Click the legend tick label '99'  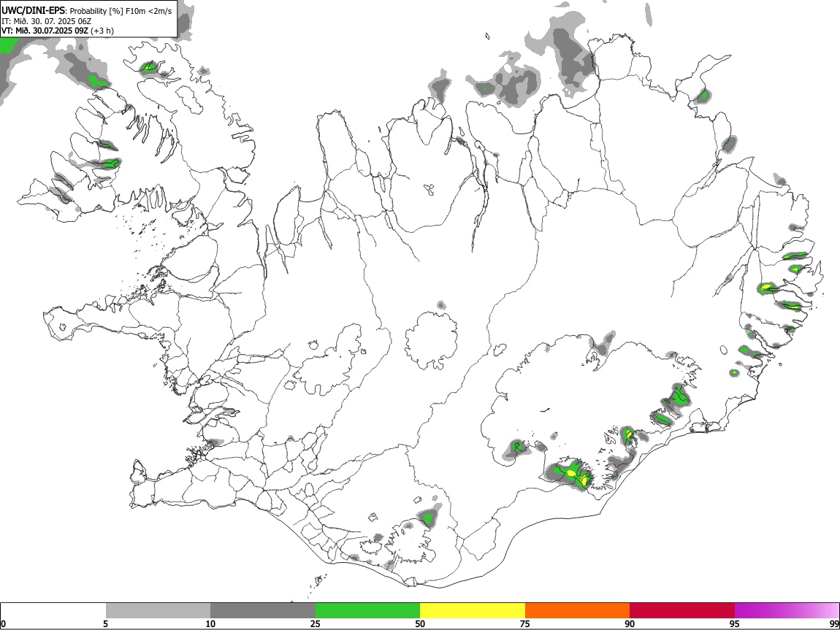pos(833,623)
